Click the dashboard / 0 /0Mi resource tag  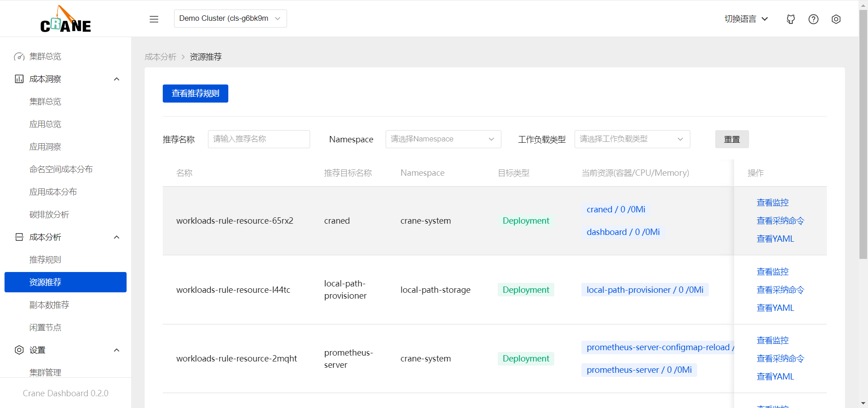[x=623, y=232]
